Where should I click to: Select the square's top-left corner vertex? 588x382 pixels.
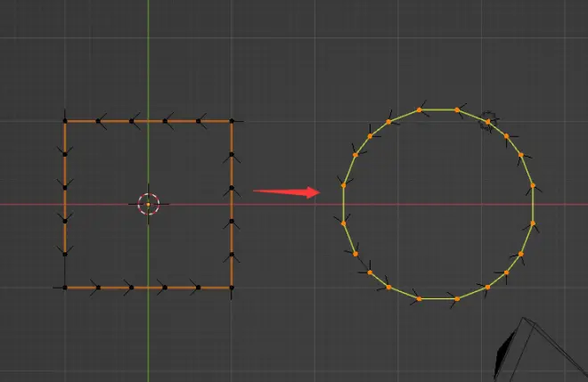tap(65, 121)
